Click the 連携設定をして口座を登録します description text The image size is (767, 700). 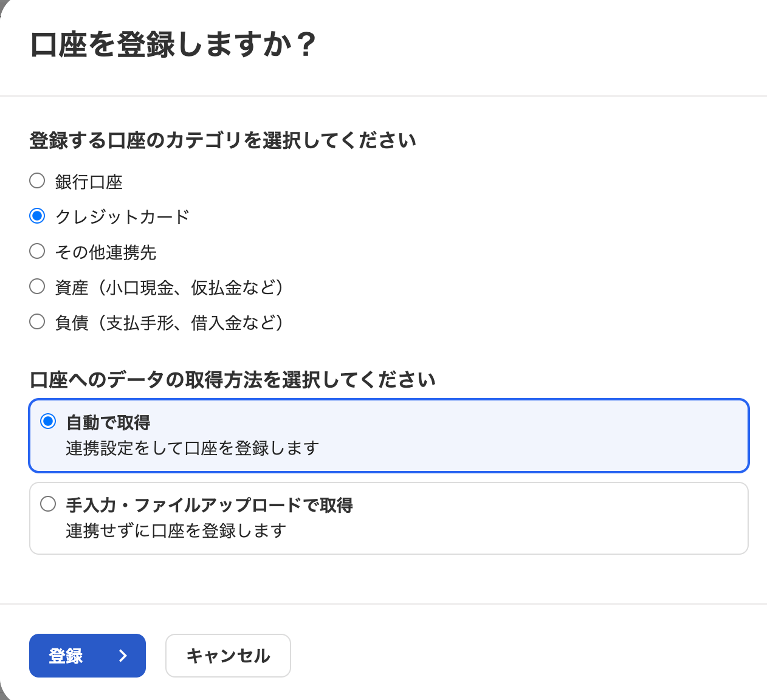click(191, 448)
